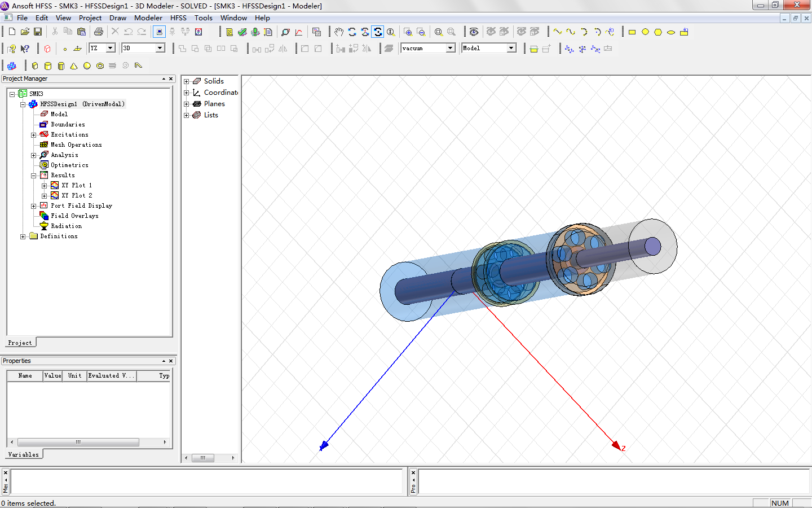Select Radiation in project tree

[66, 226]
